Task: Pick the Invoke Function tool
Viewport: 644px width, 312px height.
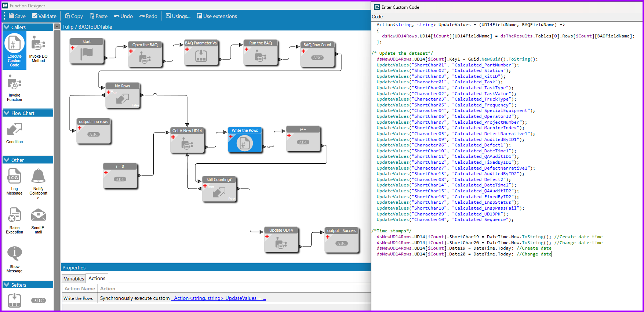Action: point(14,88)
